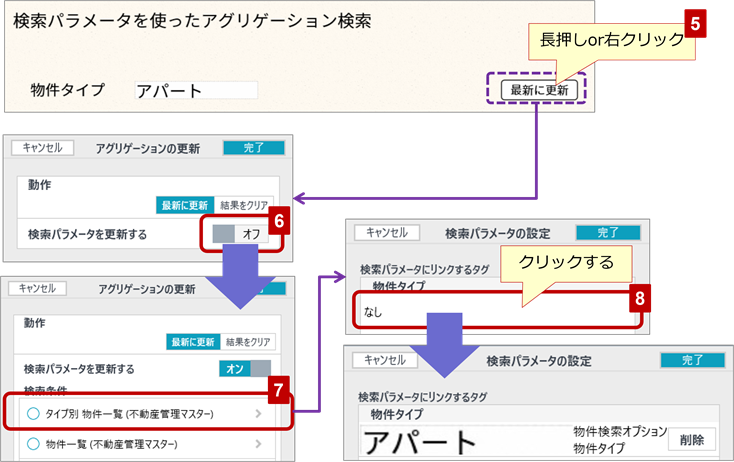
Task: Click the 最新に更新 button beside 物件タイプ
Action: pos(539,89)
